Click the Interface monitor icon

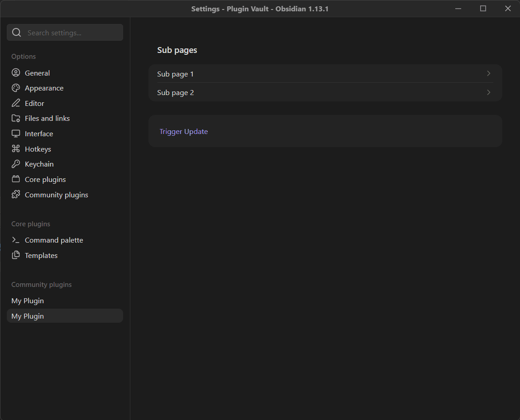[x=15, y=134]
